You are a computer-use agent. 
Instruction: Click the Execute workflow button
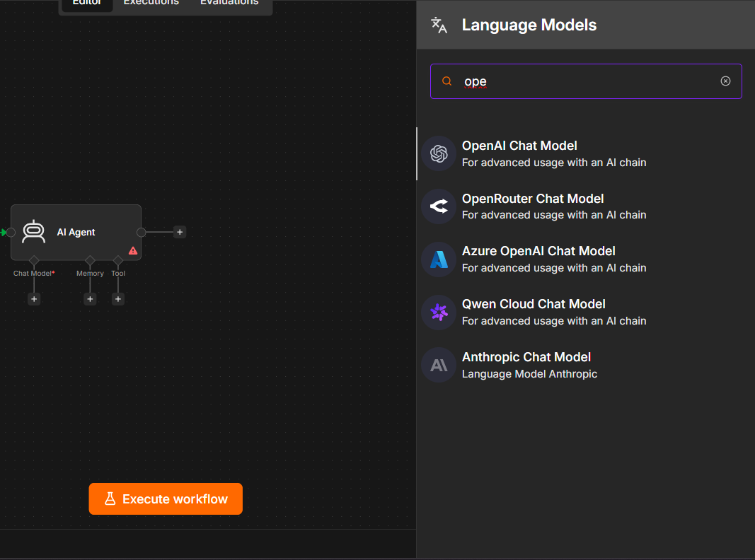(x=166, y=499)
